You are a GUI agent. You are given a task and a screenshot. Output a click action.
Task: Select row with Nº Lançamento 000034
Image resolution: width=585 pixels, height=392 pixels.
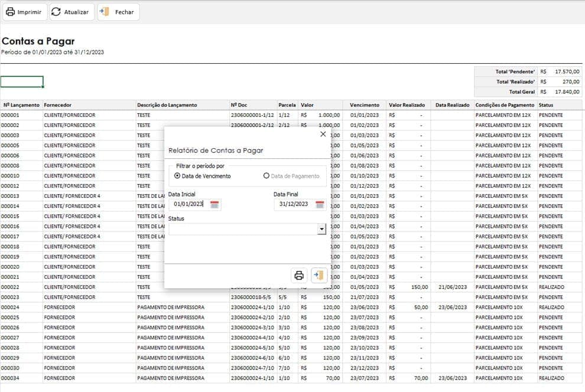[11, 378]
